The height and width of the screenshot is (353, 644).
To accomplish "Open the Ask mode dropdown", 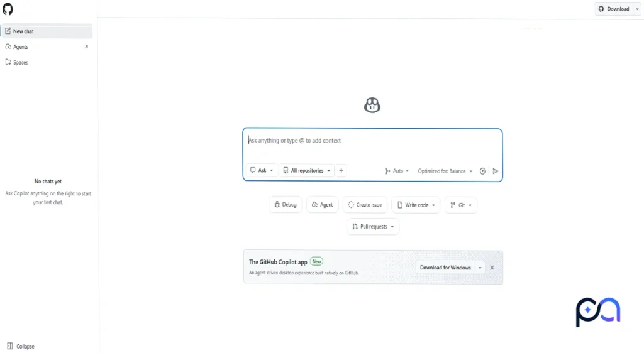I will (261, 171).
